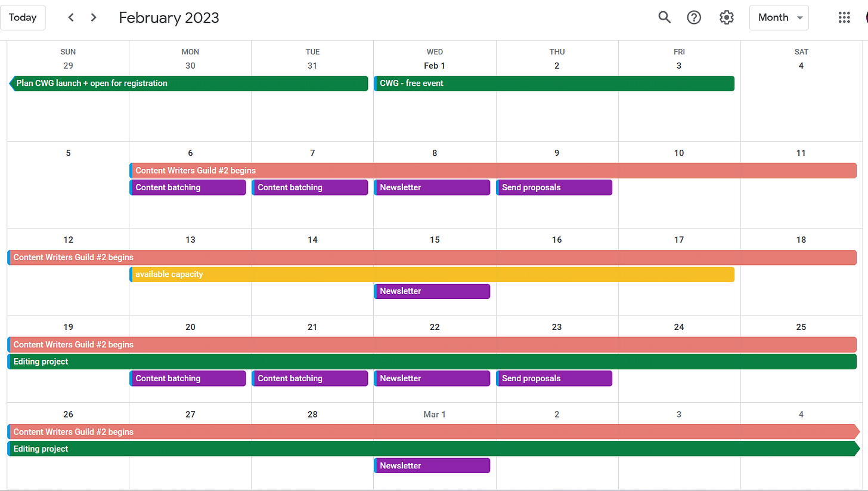Viewport: 868px width, 491px height.
Task: Open Plan CWG launch + open for registration event
Action: tap(188, 84)
